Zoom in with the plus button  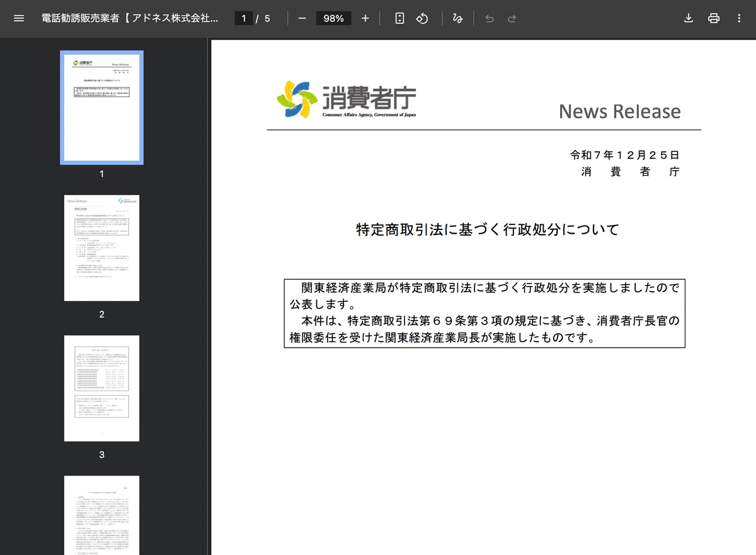365,18
